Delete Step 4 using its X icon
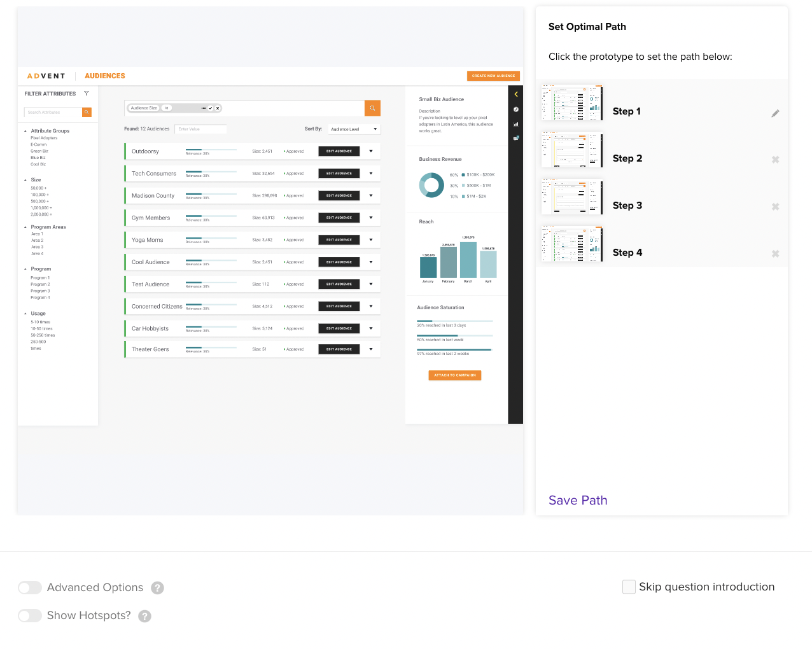This screenshot has width=812, height=649. tap(775, 254)
